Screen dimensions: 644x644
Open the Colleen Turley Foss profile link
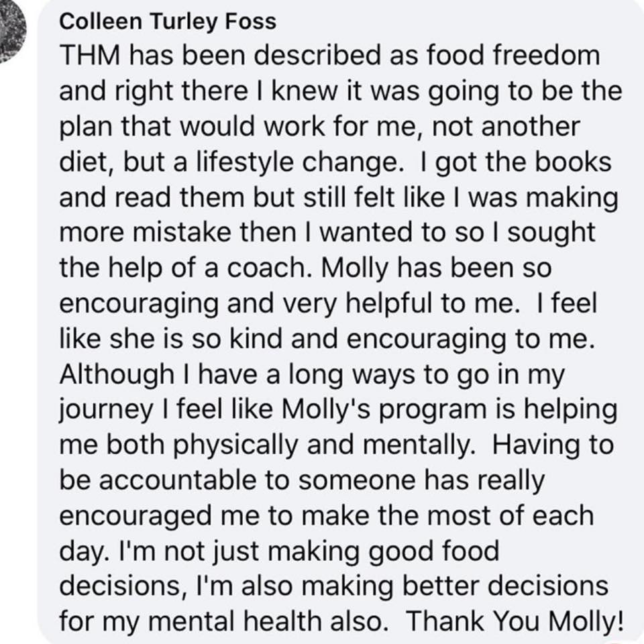(x=168, y=21)
